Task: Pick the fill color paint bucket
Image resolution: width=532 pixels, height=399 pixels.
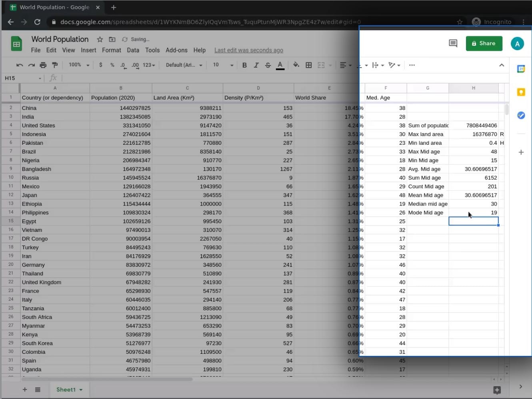Action: click(296, 65)
